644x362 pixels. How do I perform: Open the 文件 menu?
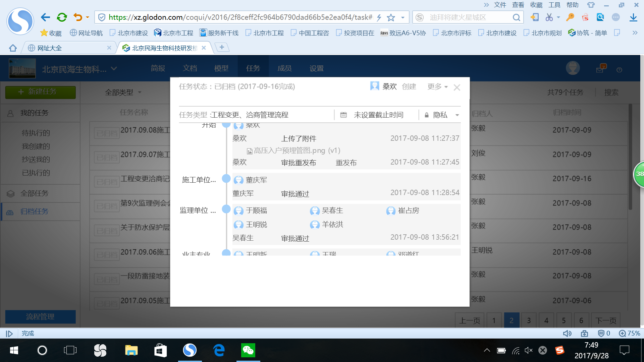pyautogui.click(x=500, y=5)
